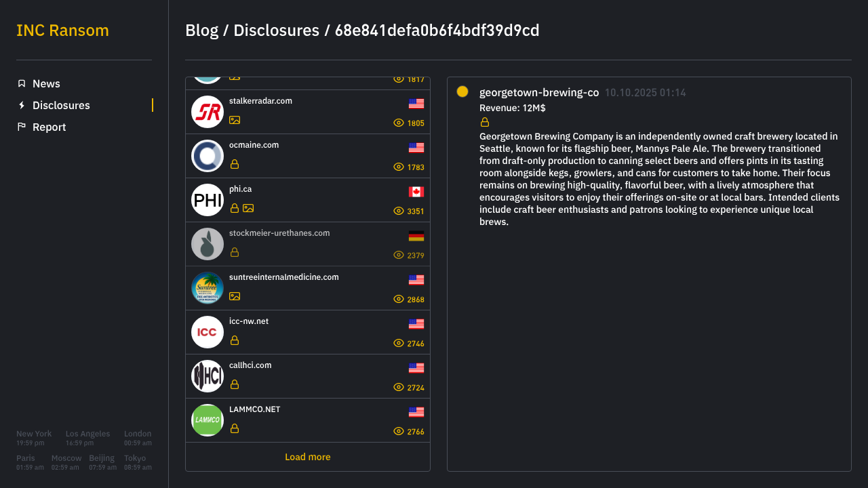The width and height of the screenshot is (868, 488).
Task: Click the Canadian flag on phi.ca row
Action: [416, 192]
